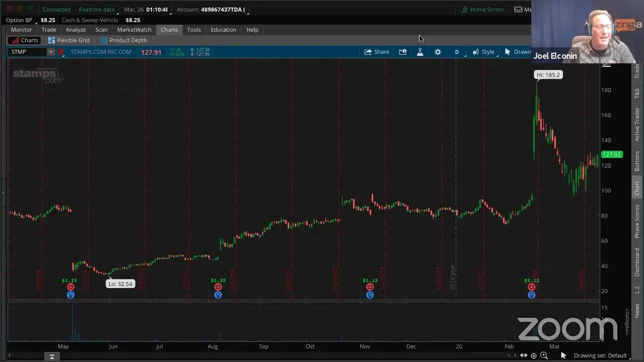Click the May earnings icon under $1.23
Screen dimensions: 644x362
70,287
